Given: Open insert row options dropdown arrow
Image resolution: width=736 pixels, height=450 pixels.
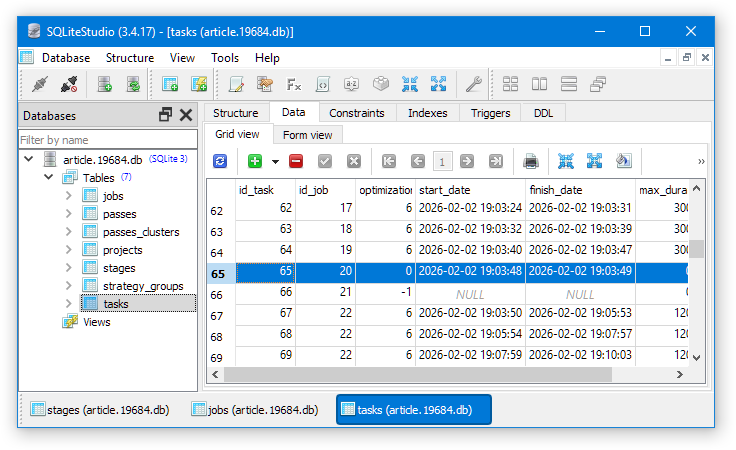Looking at the screenshot, I should coord(276,162).
